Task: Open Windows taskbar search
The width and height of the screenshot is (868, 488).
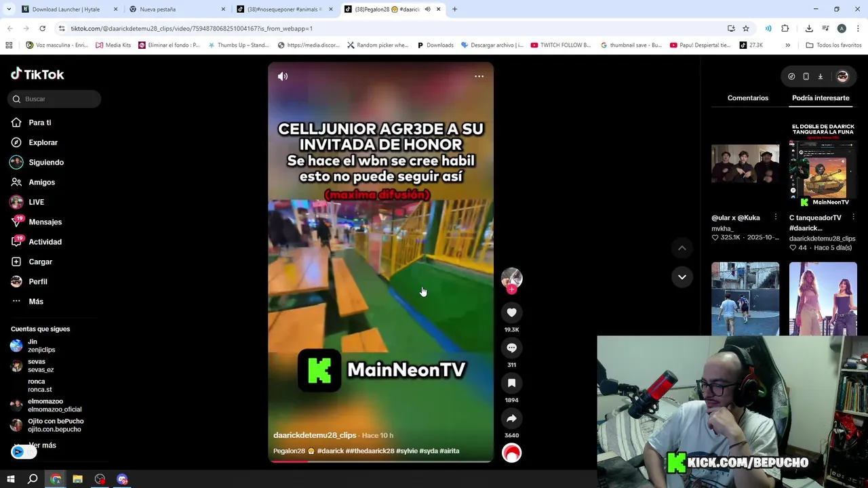Action: (33, 479)
